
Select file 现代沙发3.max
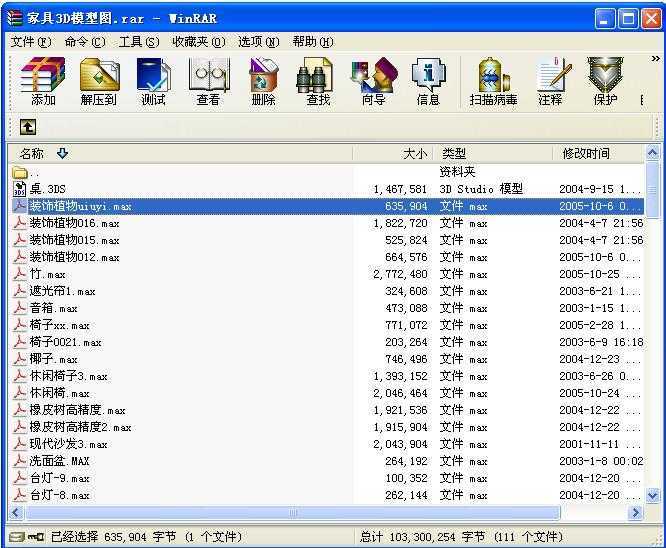[x=68, y=444]
